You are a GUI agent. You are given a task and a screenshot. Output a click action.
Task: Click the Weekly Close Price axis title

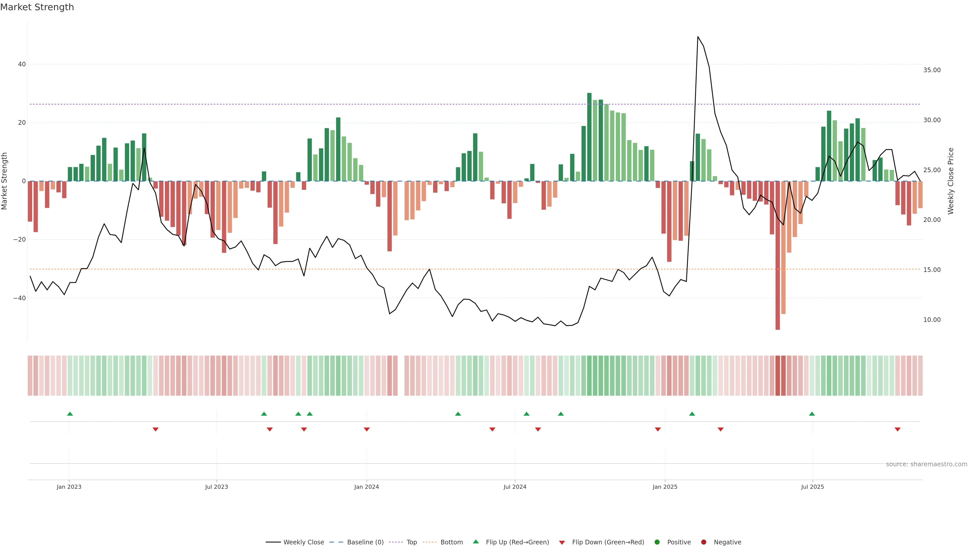tap(951, 181)
